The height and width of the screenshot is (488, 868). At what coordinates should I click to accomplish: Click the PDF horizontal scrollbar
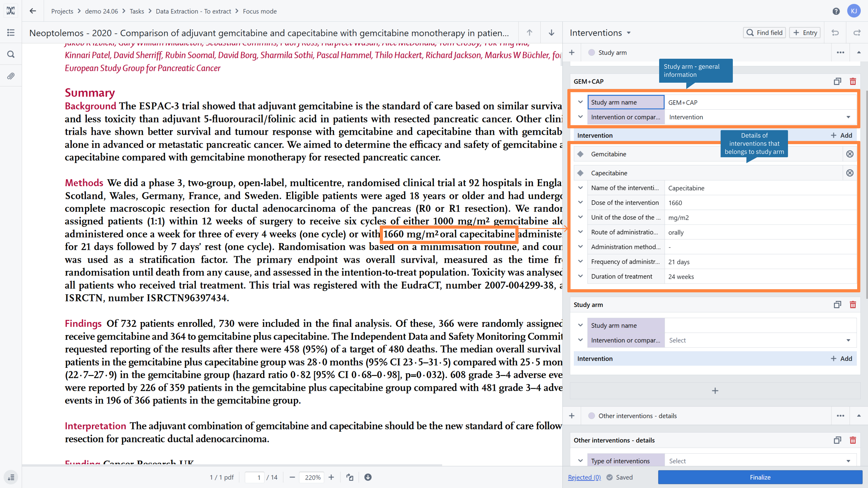coord(232,465)
